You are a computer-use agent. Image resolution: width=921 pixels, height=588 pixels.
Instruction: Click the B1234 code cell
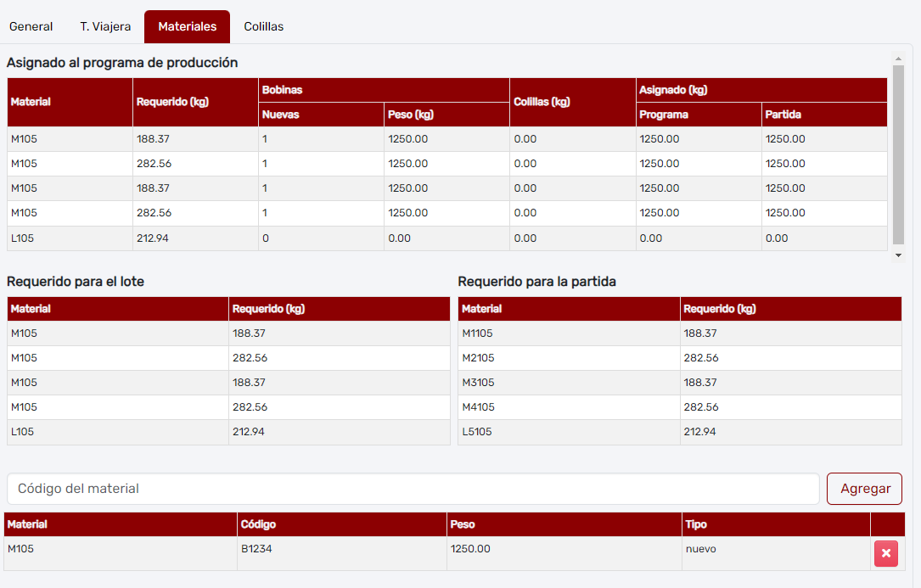coord(256,549)
